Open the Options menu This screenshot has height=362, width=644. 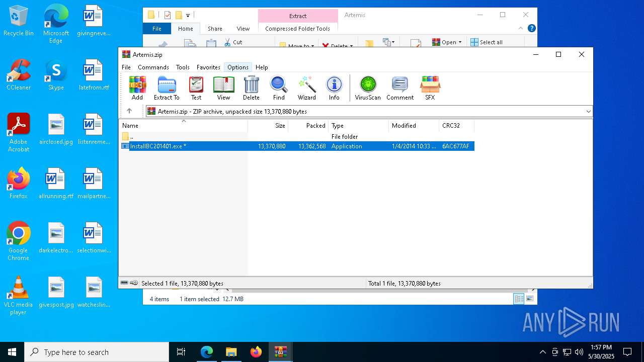(237, 67)
